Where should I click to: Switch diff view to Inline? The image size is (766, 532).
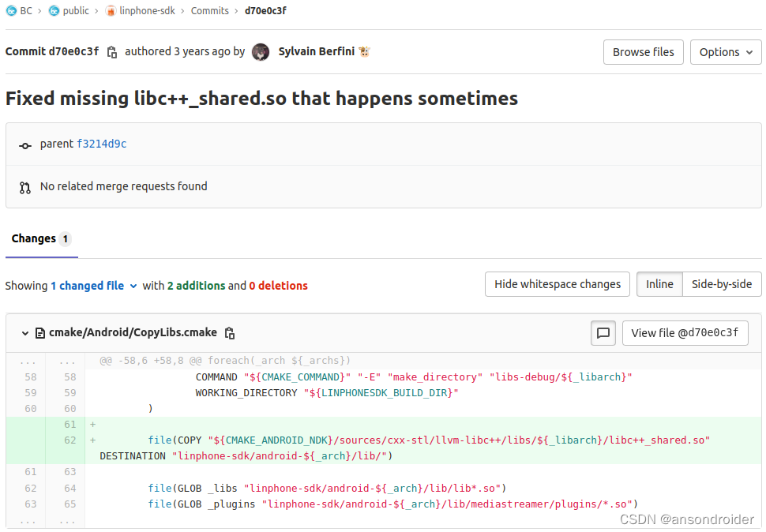[x=659, y=284]
